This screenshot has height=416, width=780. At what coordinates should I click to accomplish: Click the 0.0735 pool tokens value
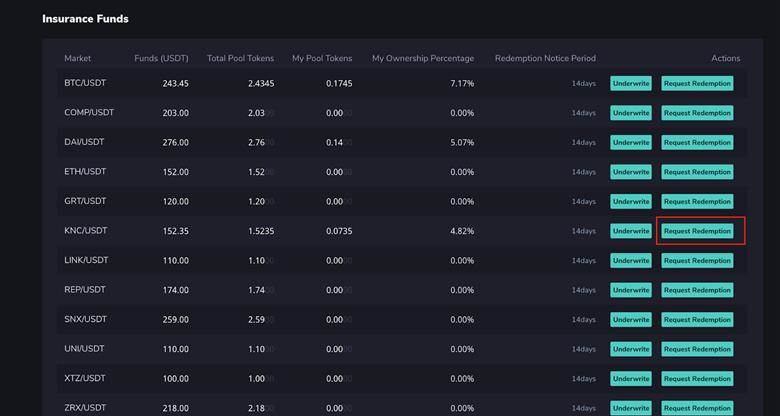[x=339, y=231]
